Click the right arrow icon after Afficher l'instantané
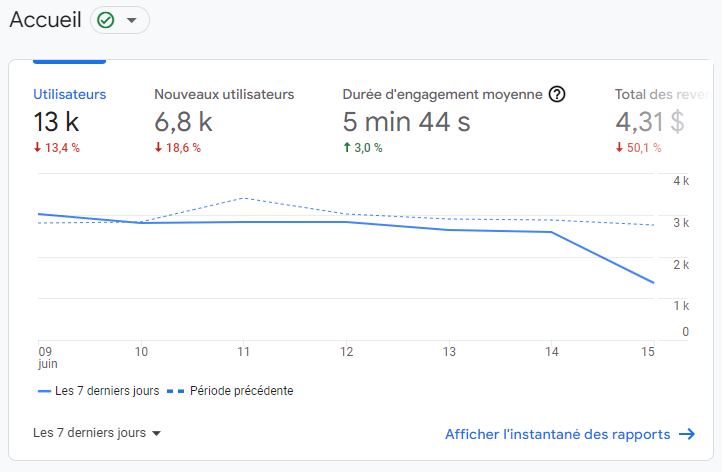This screenshot has height=472, width=722. pyautogui.click(x=686, y=434)
